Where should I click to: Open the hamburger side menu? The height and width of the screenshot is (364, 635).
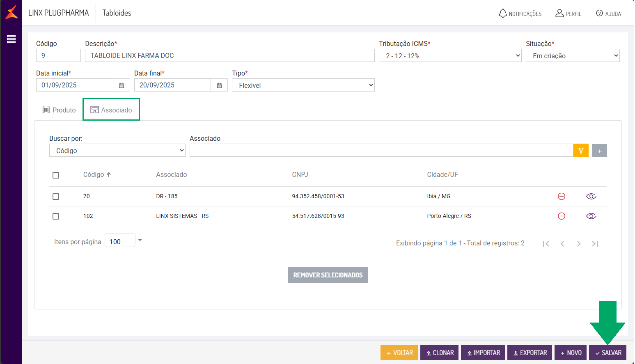(11, 39)
